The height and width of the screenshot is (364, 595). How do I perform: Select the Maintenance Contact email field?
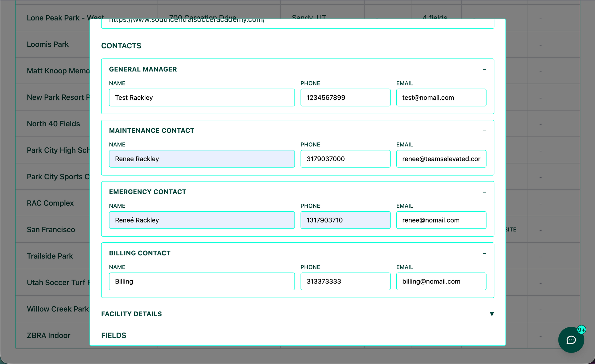coord(441,159)
